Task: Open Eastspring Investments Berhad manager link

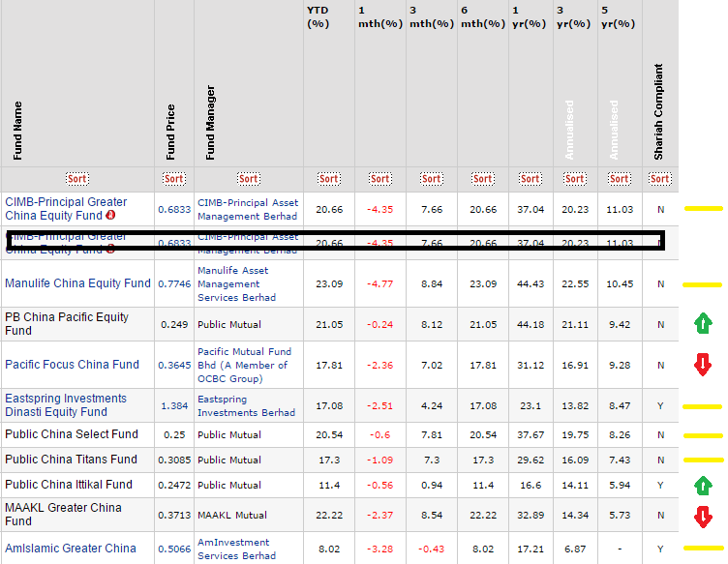Action: [247, 406]
